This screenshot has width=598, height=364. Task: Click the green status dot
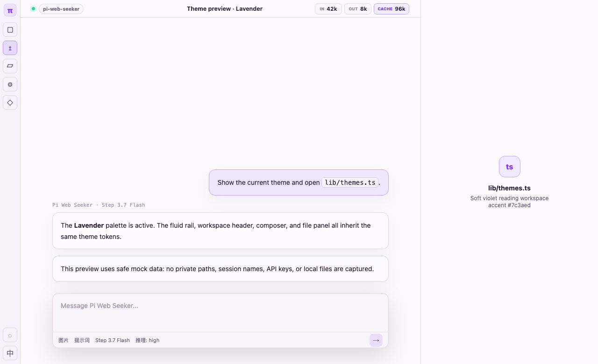pyautogui.click(x=33, y=8)
